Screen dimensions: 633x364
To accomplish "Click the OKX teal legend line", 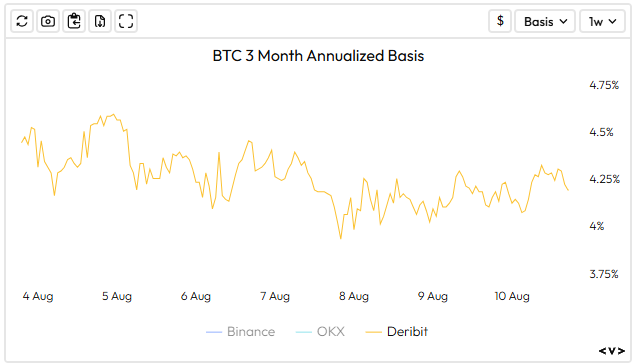I will (304, 332).
